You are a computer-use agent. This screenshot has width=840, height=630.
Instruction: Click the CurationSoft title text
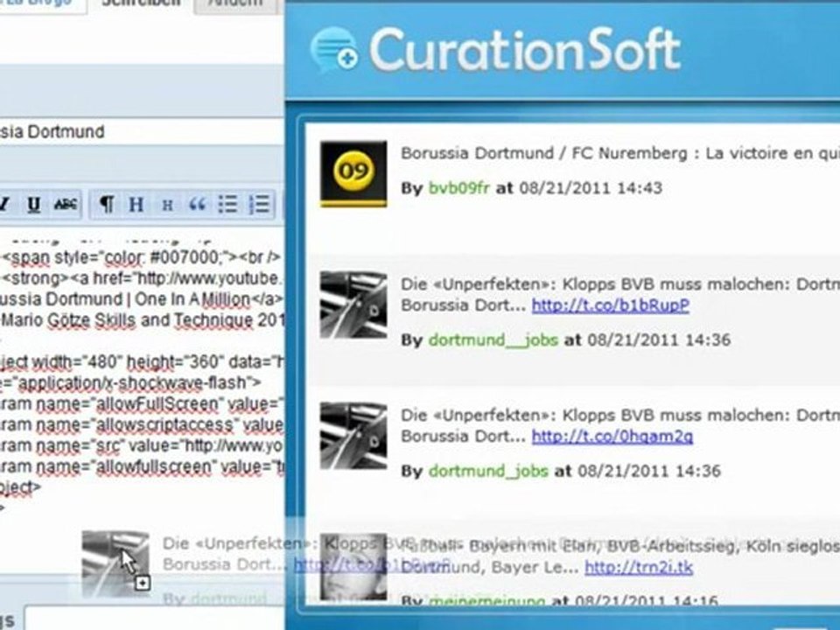(525, 51)
